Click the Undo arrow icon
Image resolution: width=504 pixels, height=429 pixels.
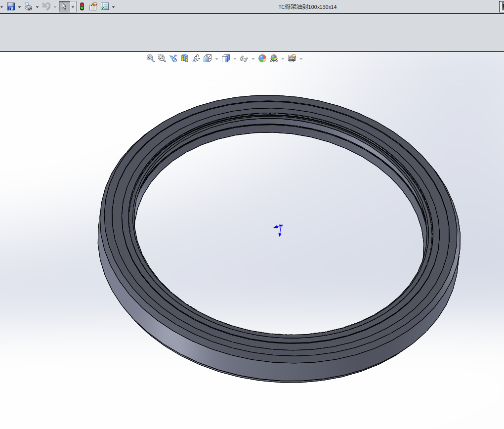[x=46, y=6]
